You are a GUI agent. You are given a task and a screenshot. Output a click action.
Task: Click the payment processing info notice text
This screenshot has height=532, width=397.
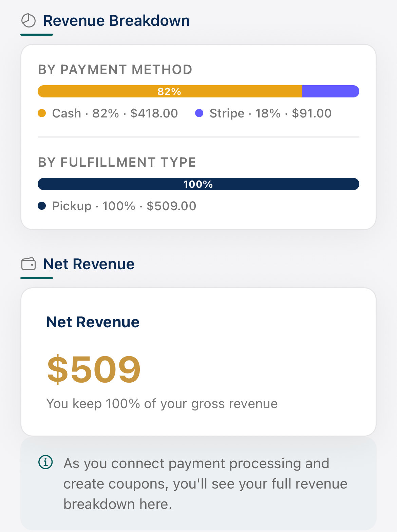click(x=205, y=483)
